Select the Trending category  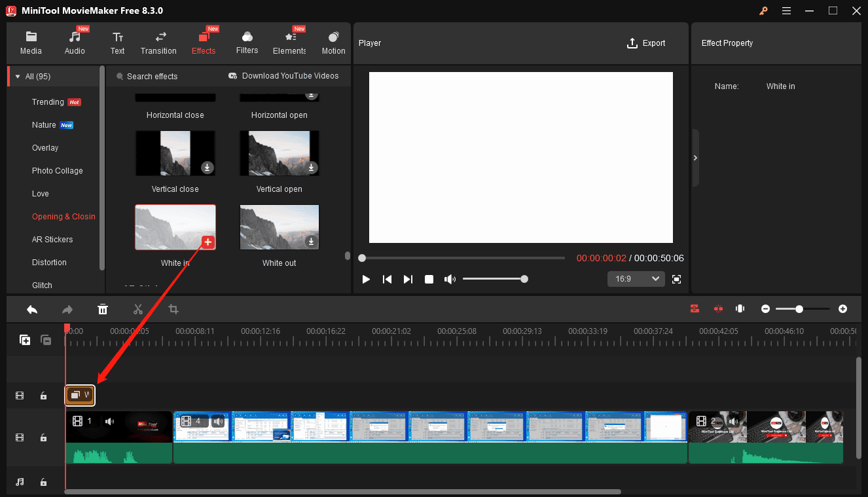pos(56,102)
